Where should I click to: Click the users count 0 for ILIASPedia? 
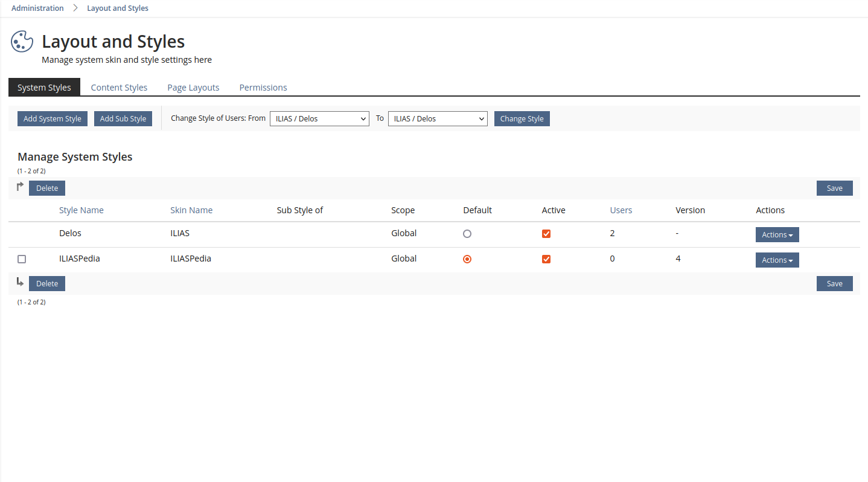click(x=613, y=258)
